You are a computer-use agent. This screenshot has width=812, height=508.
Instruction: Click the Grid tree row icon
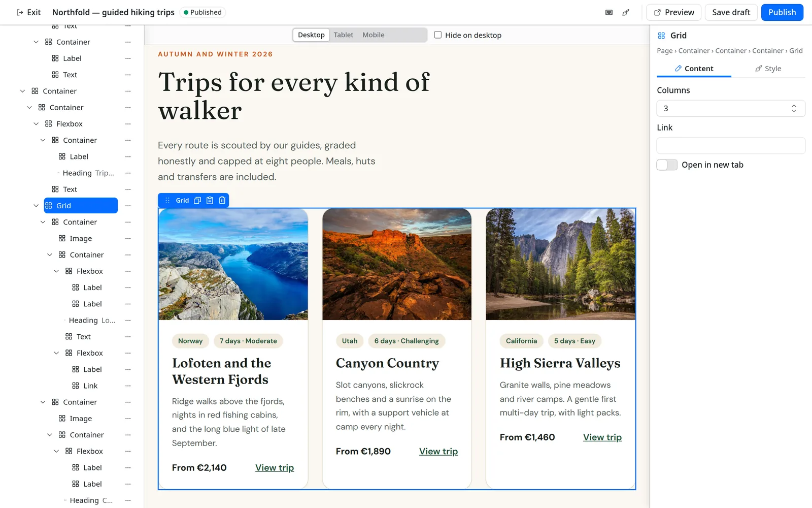[x=49, y=206]
